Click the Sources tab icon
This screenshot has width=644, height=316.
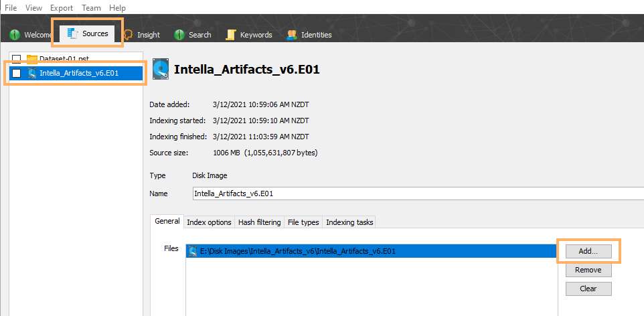click(72, 33)
